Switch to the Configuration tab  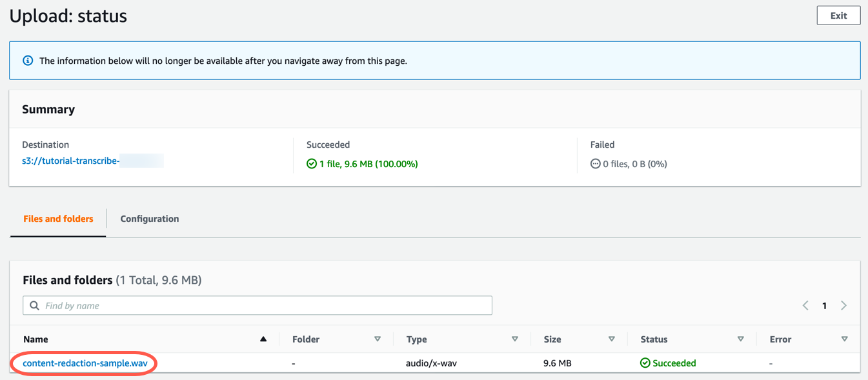[x=150, y=219]
